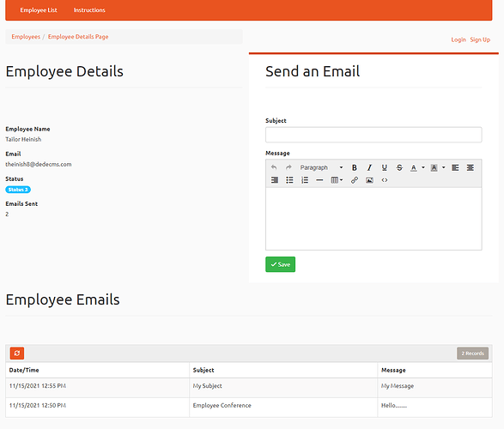Toggle underline formatting in message editor
Screen dimensions: 504x429
click(x=384, y=167)
